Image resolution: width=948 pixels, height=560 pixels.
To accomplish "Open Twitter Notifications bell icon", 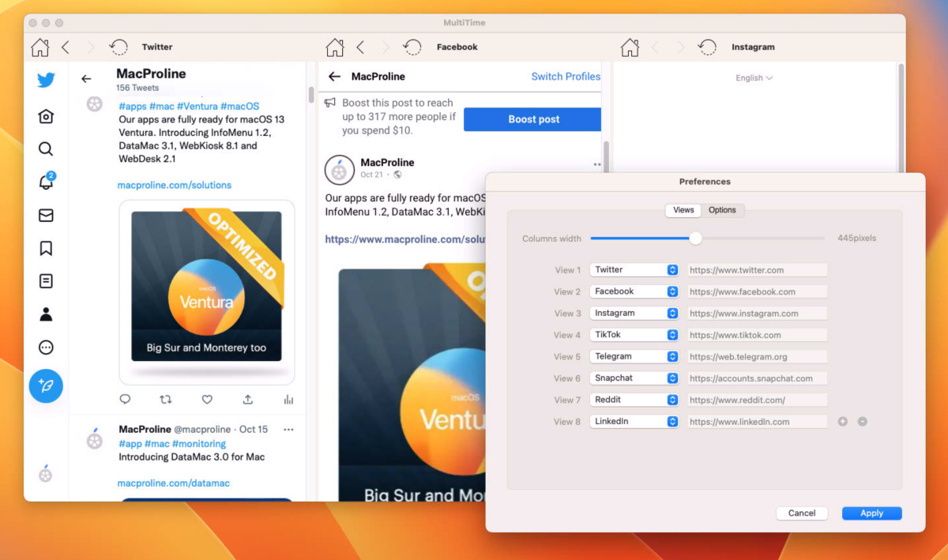I will 46,182.
